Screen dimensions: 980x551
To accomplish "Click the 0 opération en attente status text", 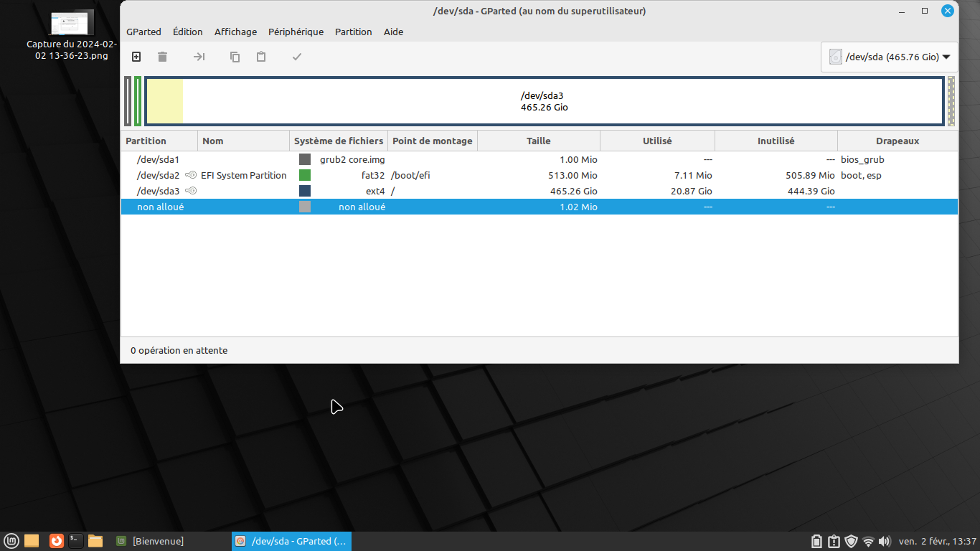I will pos(179,350).
